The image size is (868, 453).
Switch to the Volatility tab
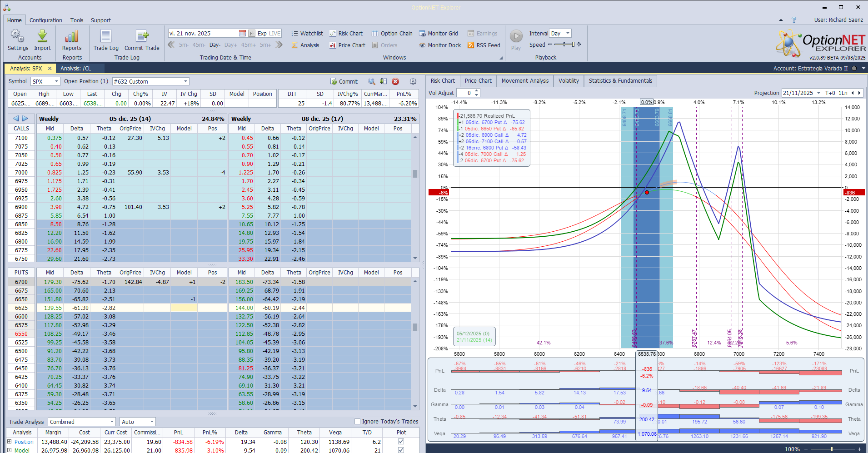(568, 81)
